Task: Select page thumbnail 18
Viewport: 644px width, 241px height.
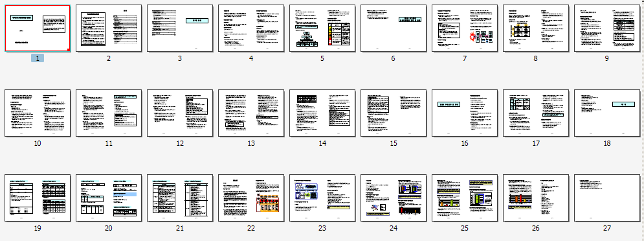Action: (x=607, y=113)
